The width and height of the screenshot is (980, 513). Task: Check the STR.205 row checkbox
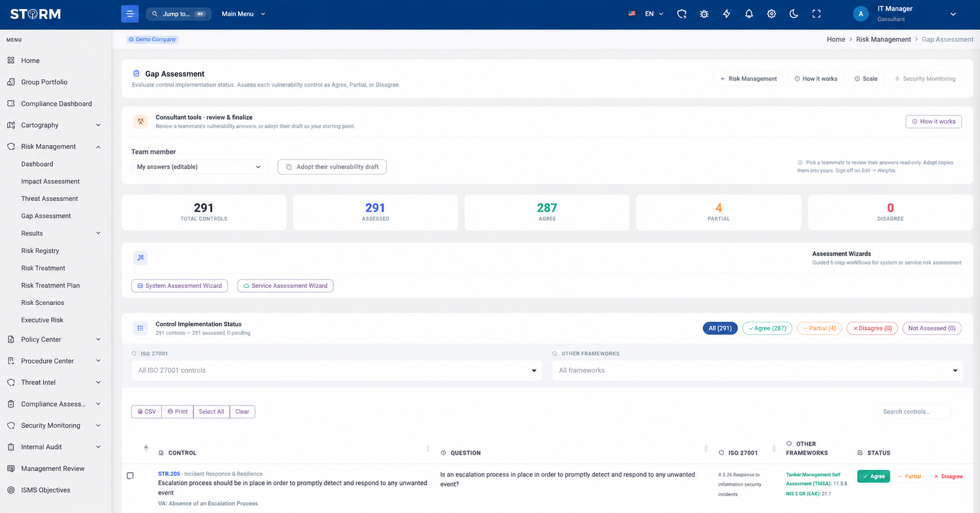[x=130, y=476]
